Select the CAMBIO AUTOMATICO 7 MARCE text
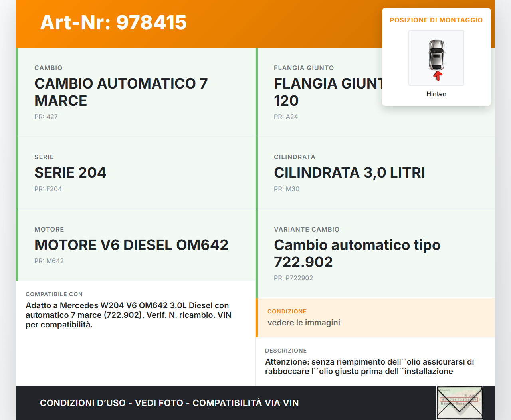The image size is (511, 420). 121,92
